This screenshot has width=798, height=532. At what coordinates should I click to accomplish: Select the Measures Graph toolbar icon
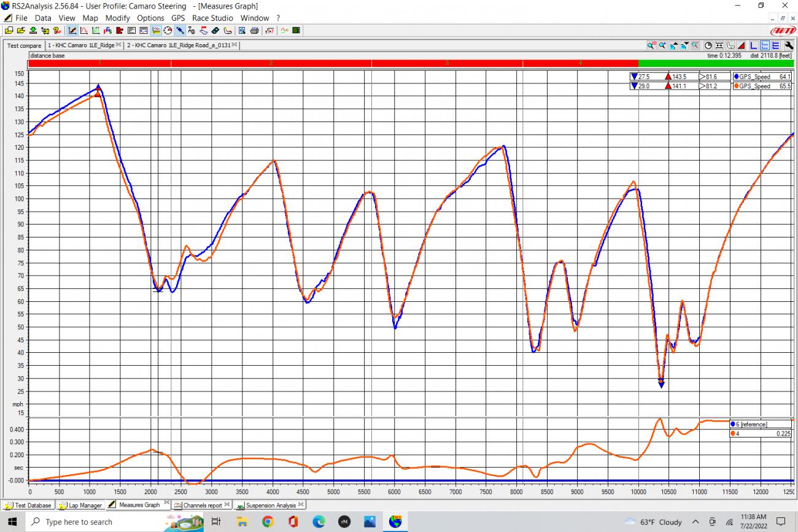(x=72, y=30)
